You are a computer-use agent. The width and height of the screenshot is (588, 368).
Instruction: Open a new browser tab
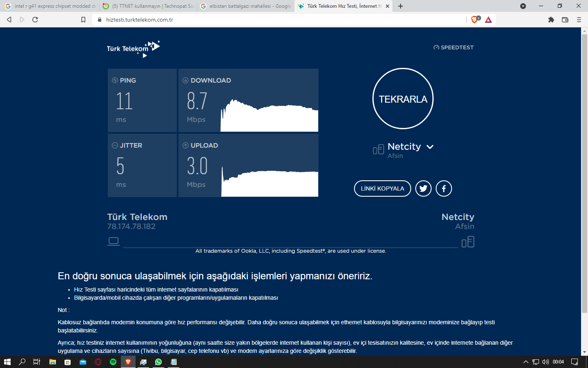point(401,6)
